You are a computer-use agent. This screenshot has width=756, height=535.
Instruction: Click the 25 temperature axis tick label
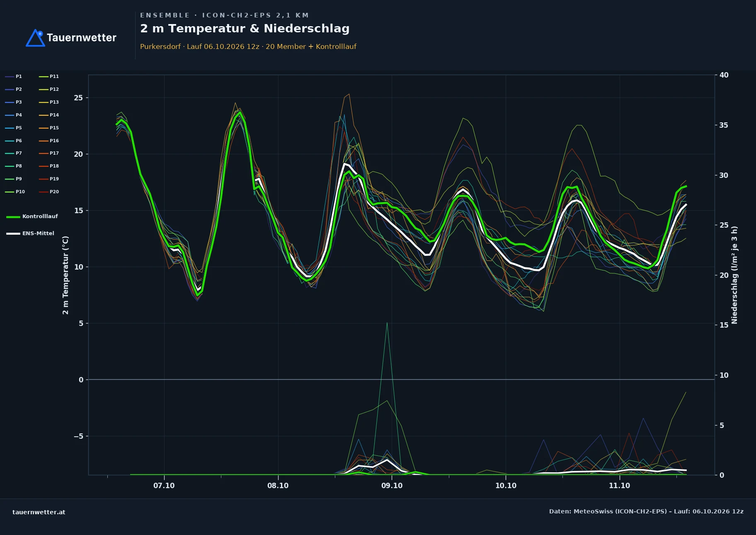tap(78, 98)
